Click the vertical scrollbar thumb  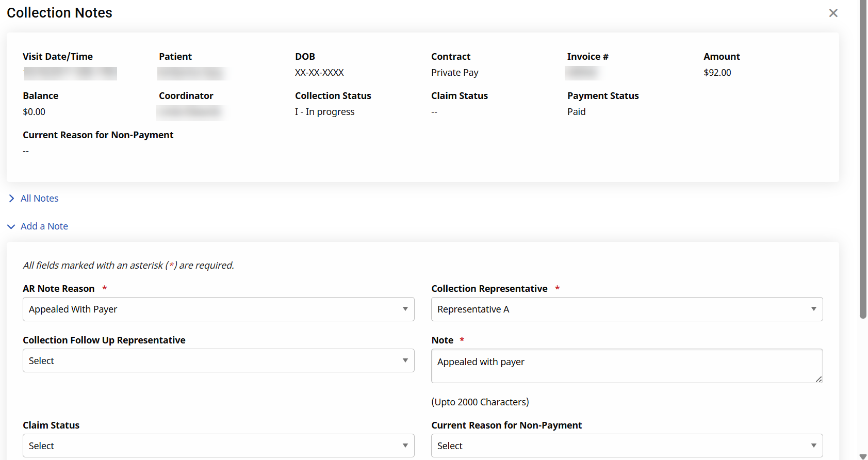point(863,155)
